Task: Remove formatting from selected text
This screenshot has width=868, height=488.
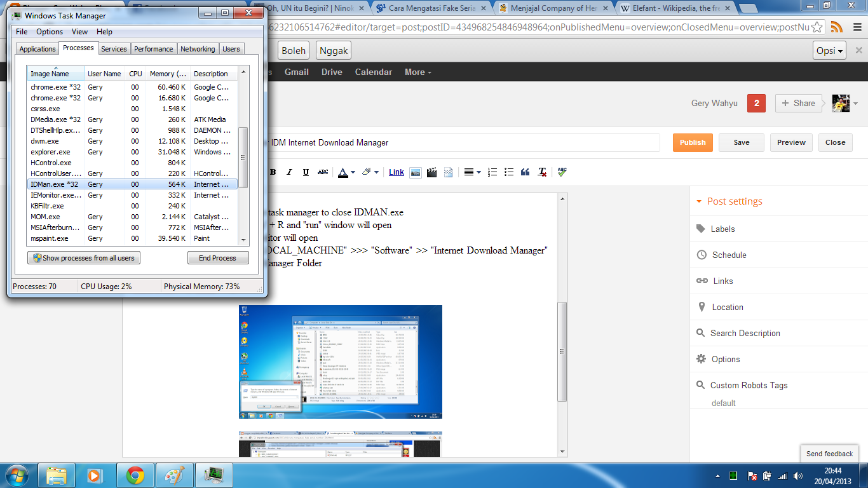Action: pos(542,172)
